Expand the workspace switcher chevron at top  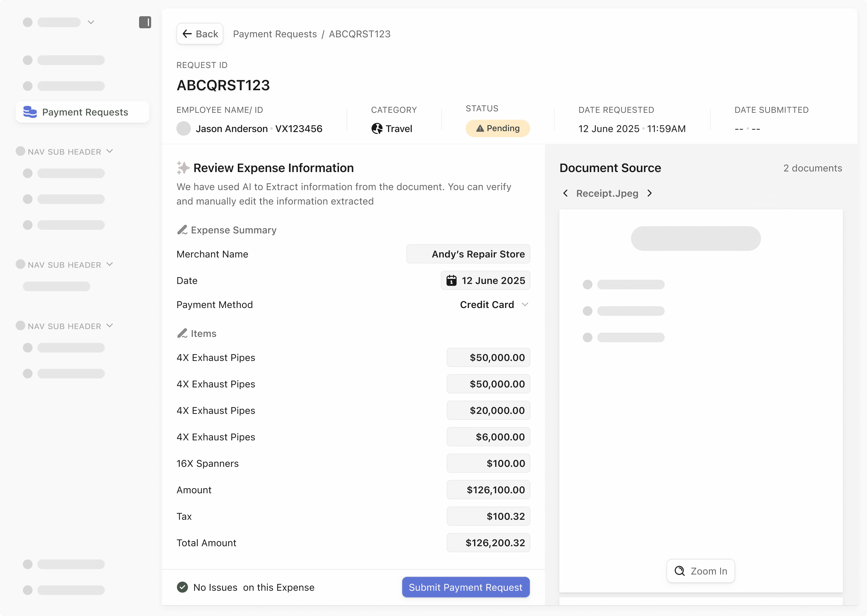tap(91, 22)
